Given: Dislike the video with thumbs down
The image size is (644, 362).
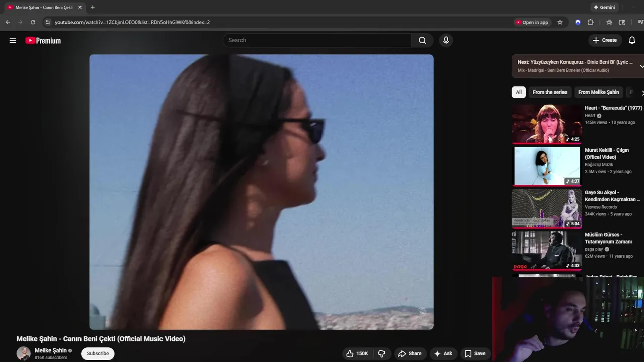Looking at the screenshot, I should (381, 354).
